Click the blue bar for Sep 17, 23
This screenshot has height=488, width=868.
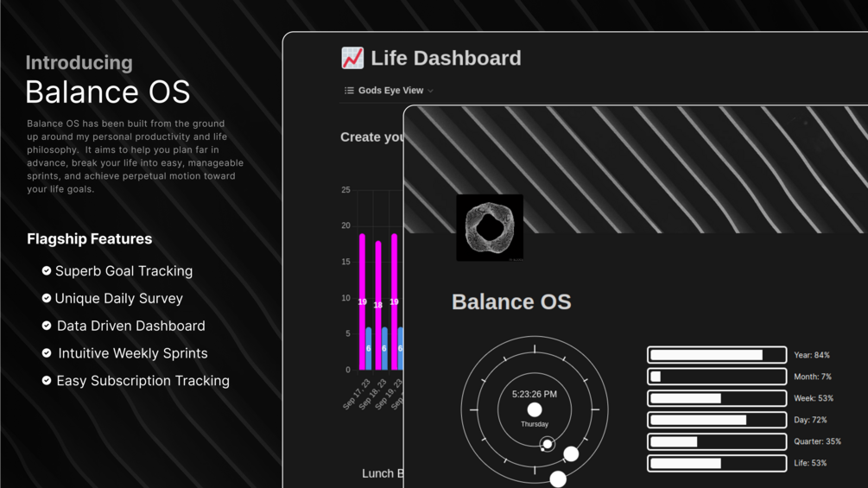(369, 349)
